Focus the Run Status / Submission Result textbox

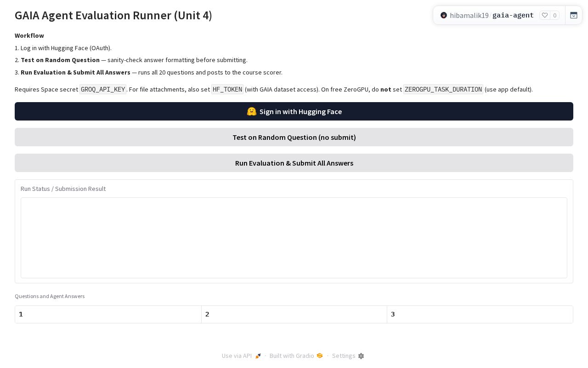294,238
